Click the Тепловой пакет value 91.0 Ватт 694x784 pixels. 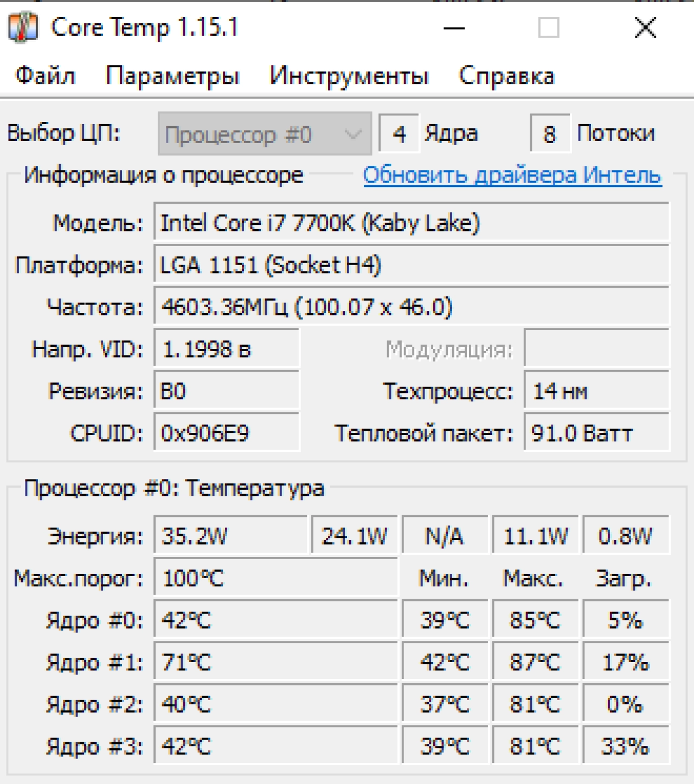[x=596, y=432]
